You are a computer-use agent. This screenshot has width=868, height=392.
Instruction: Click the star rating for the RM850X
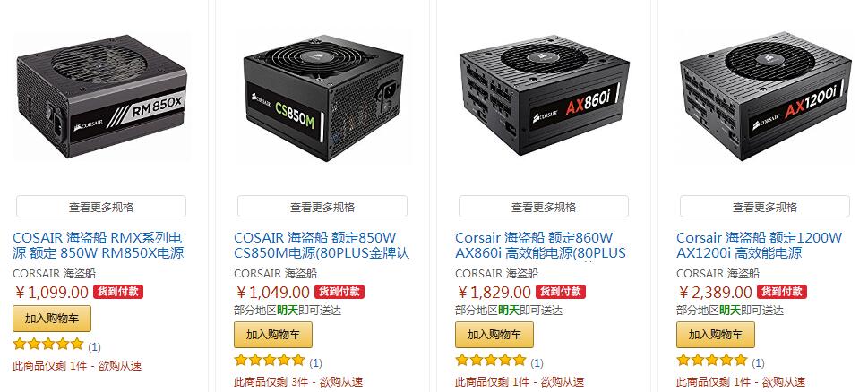click(48, 345)
